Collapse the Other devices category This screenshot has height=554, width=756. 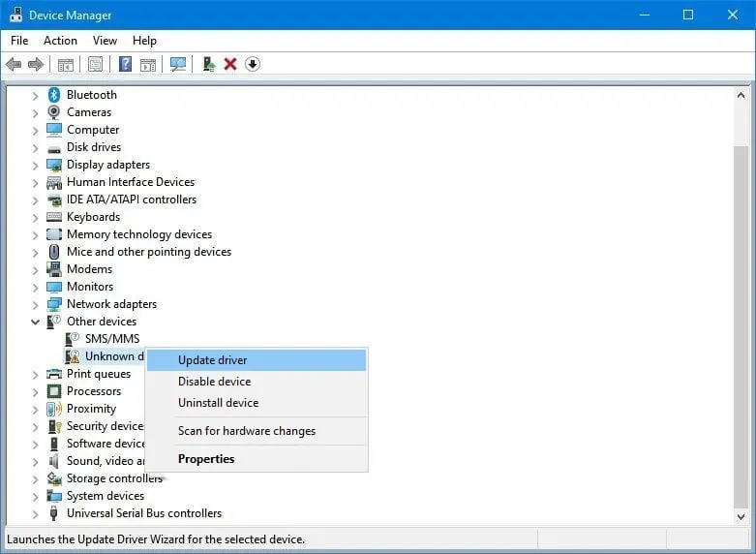tap(35, 322)
